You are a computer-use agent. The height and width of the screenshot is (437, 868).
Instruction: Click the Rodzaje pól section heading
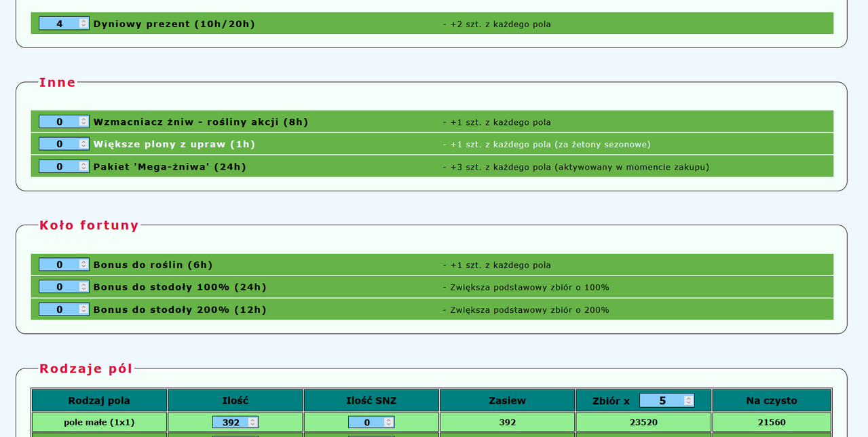point(86,368)
